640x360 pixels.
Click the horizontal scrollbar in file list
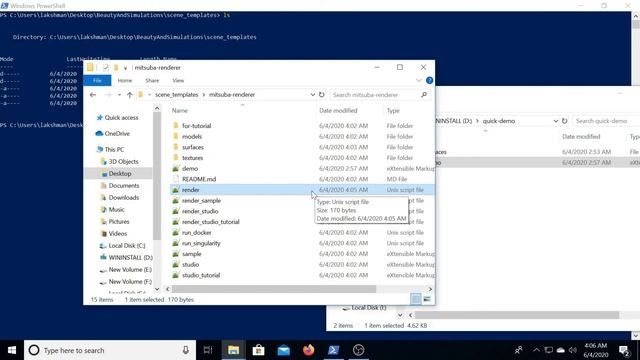click(x=274, y=289)
